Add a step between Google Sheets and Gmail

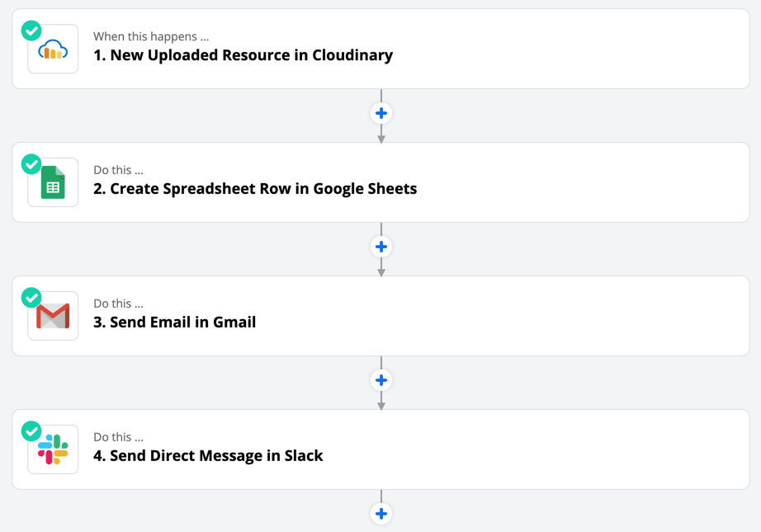coord(381,247)
